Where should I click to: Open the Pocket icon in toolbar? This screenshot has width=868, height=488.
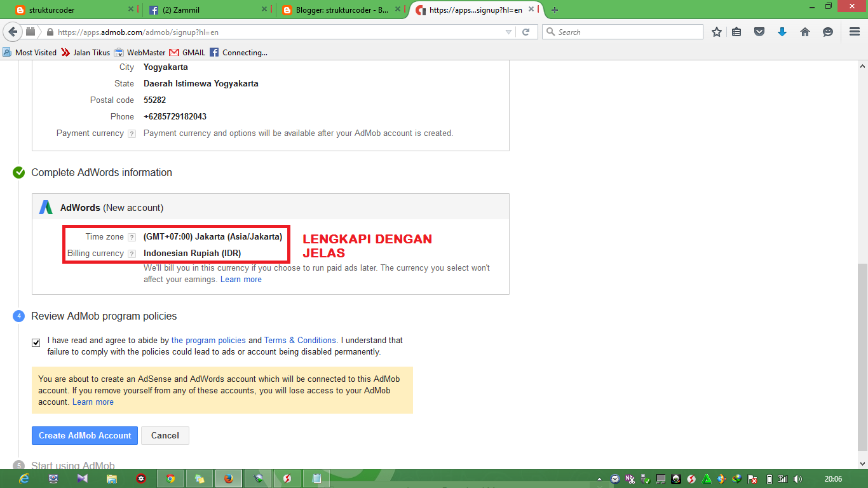[x=759, y=32]
